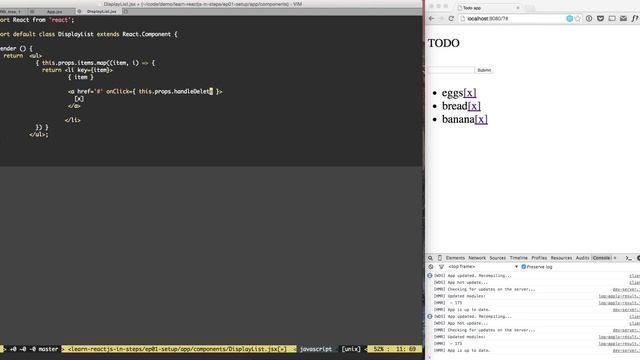Click the '[unix]' entry in Vim statusline

tap(351, 349)
